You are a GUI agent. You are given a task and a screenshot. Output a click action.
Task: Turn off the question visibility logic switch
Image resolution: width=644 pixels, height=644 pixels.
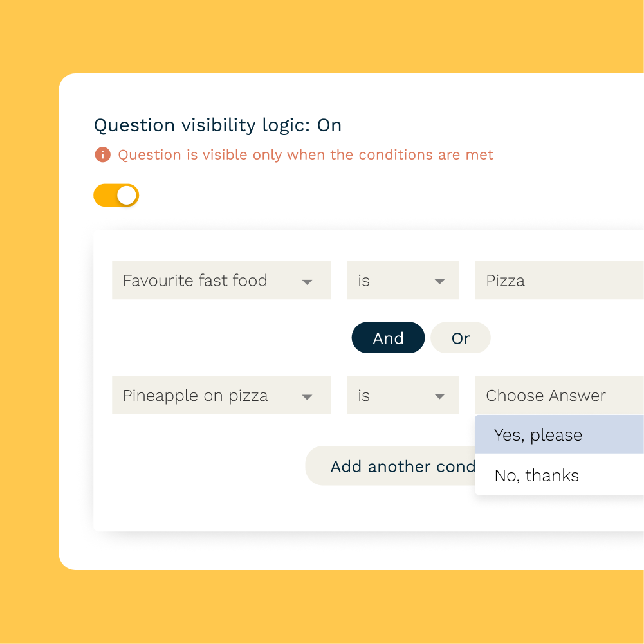pos(116,196)
